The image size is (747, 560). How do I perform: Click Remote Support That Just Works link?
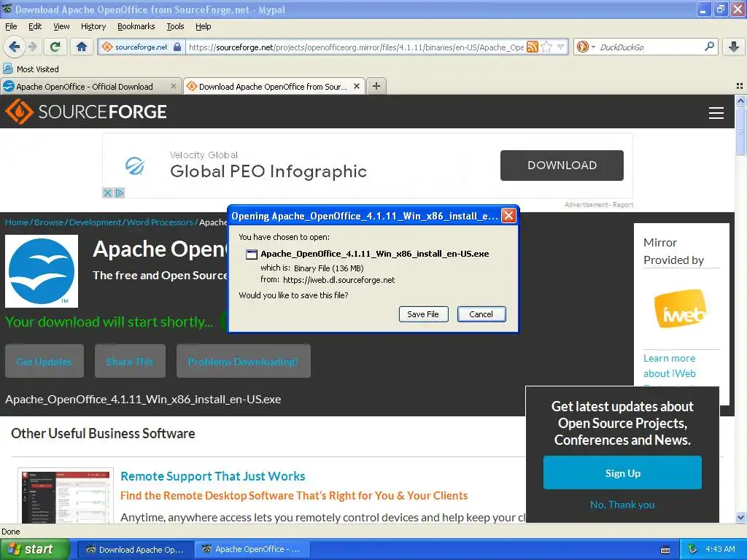coord(212,476)
